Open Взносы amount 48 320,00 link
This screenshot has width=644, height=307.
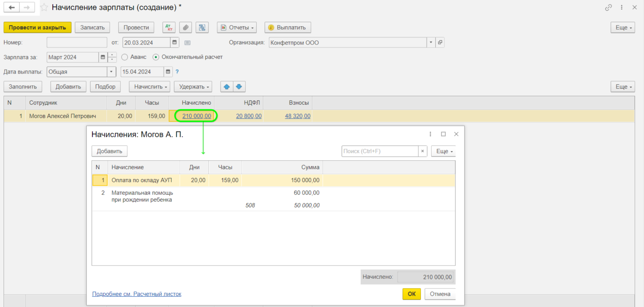click(x=298, y=116)
